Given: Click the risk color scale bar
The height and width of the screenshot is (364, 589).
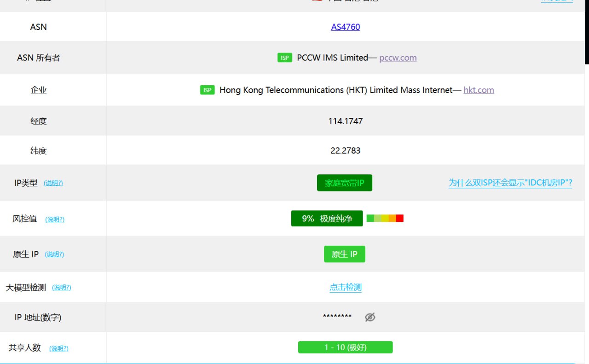Looking at the screenshot, I should pyautogui.click(x=385, y=218).
